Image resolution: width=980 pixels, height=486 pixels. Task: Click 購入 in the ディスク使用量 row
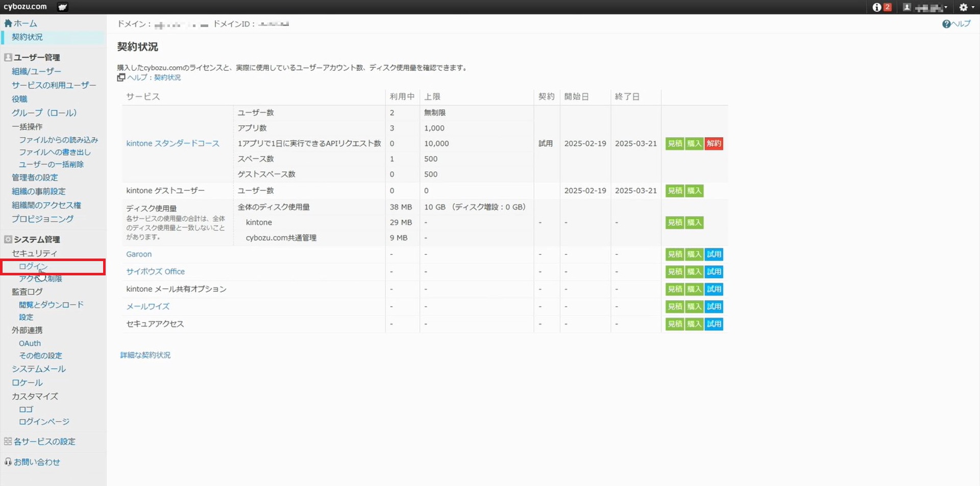coord(694,222)
